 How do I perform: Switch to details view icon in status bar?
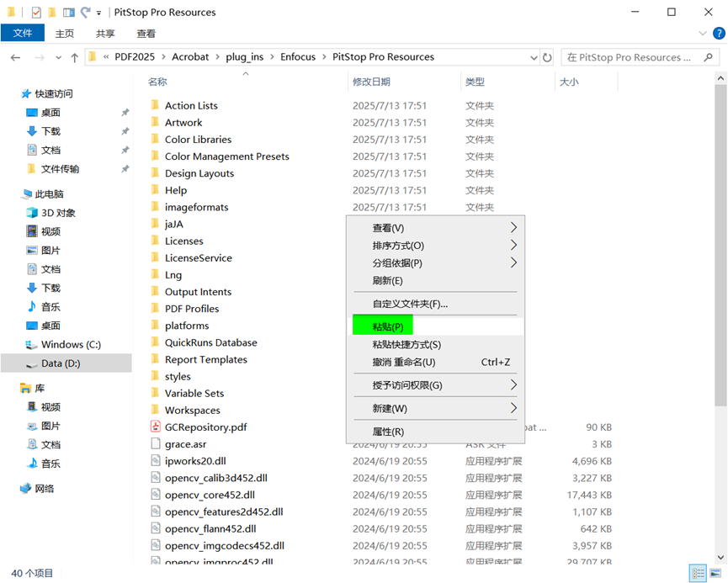698,573
